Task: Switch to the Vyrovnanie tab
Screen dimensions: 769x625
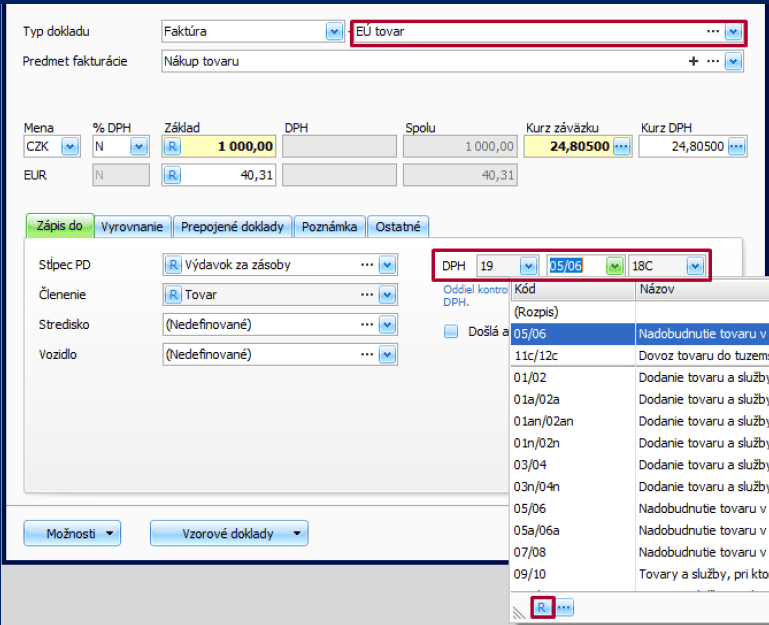Action: click(132, 227)
